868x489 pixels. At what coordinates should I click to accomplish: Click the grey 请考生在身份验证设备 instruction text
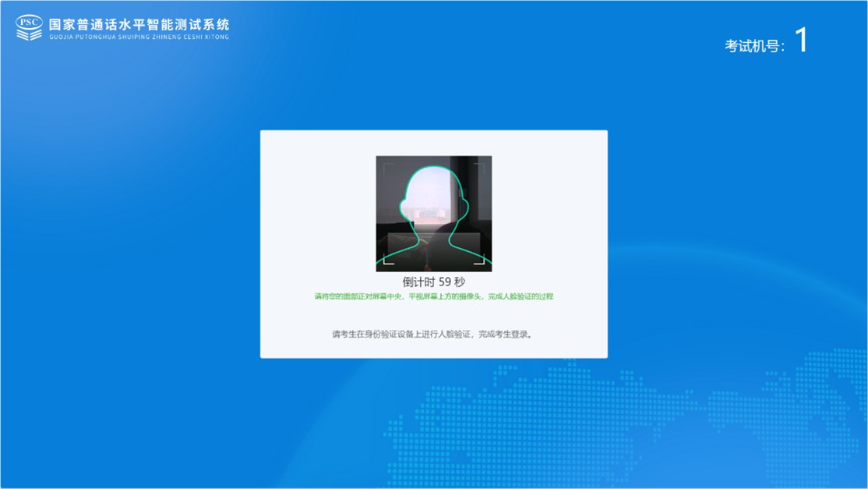pos(433,335)
